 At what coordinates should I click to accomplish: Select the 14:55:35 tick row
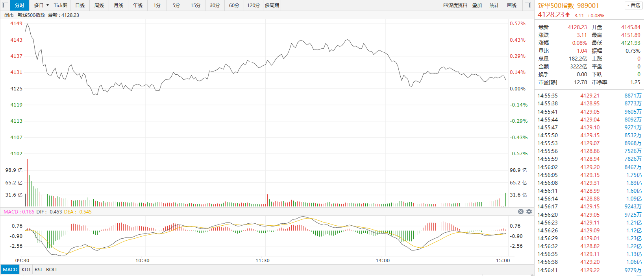[x=589, y=96]
